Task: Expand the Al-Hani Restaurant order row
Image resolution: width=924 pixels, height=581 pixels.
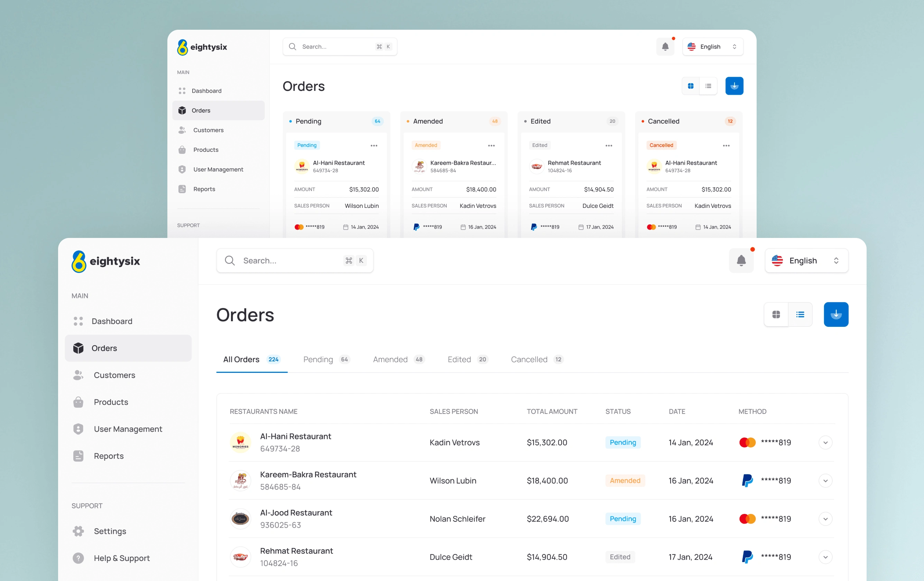Action: (825, 442)
